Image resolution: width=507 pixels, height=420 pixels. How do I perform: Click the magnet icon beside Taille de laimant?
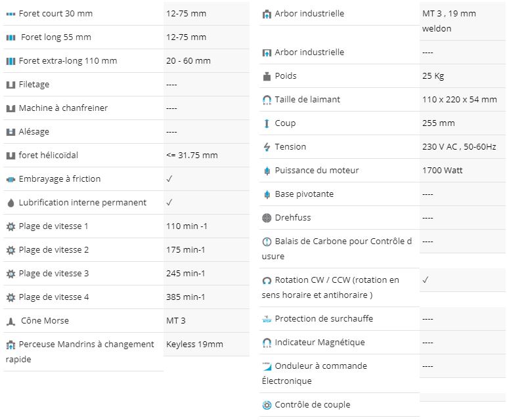pyautogui.click(x=267, y=100)
